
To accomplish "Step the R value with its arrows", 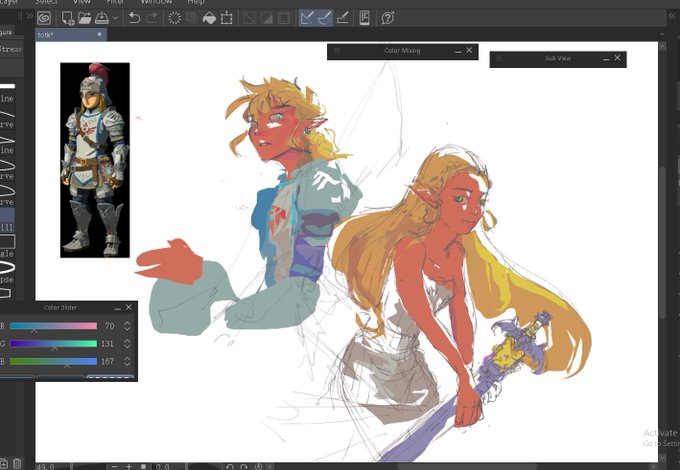I will [127, 326].
